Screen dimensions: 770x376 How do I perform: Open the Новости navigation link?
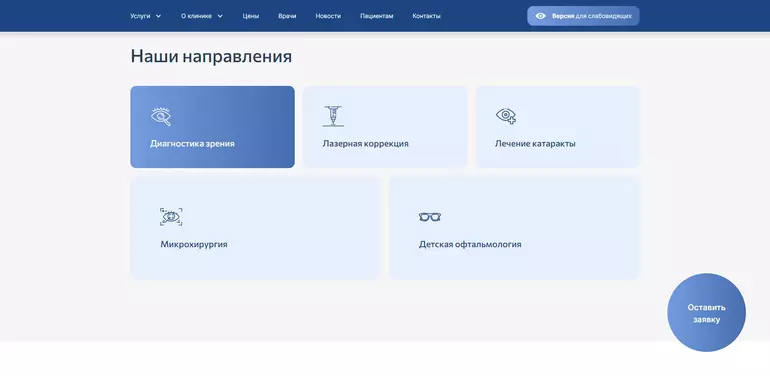328,16
